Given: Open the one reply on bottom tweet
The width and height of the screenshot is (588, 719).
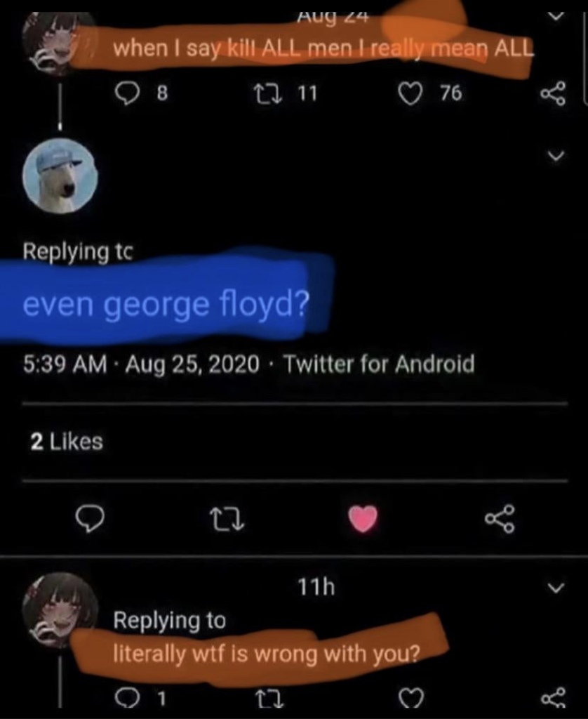Looking at the screenshot, I should point(127,699).
